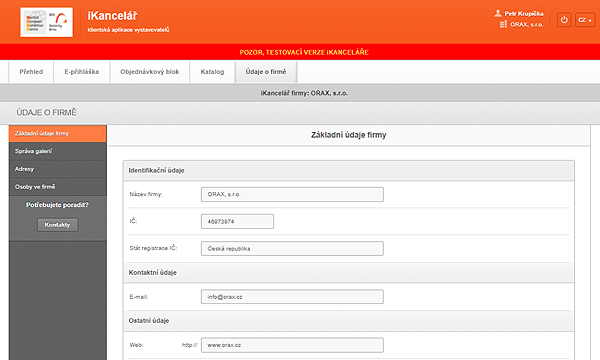600x360 pixels.
Task: Open Adresy in sidebar
Action: 58,169
